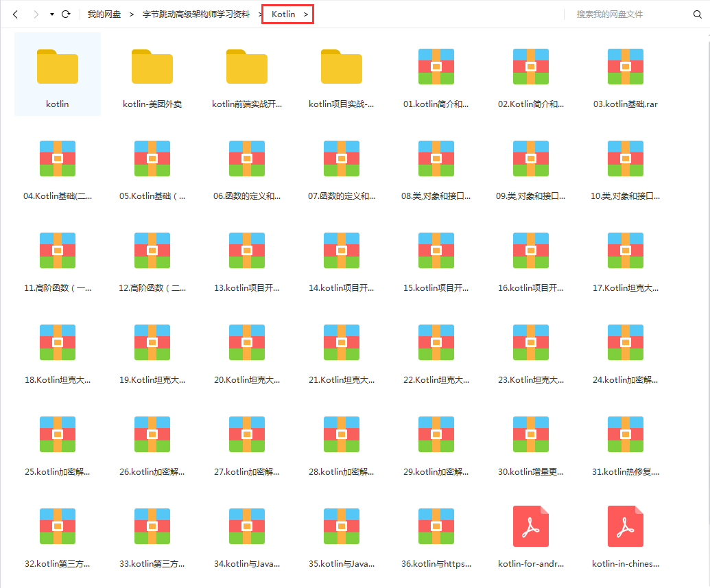710x588 pixels.
Task: Select archive 10.类,对象和接口...
Action: pyautogui.click(x=626, y=166)
